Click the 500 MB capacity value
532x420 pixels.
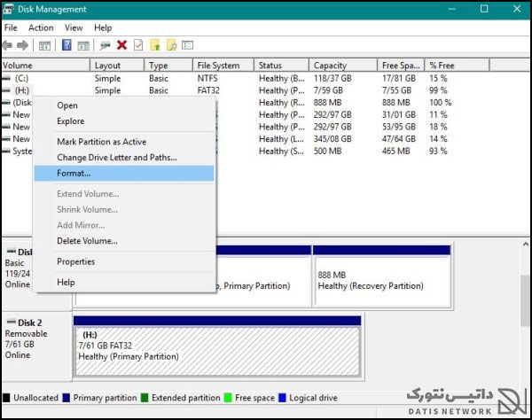(x=327, y=152)
